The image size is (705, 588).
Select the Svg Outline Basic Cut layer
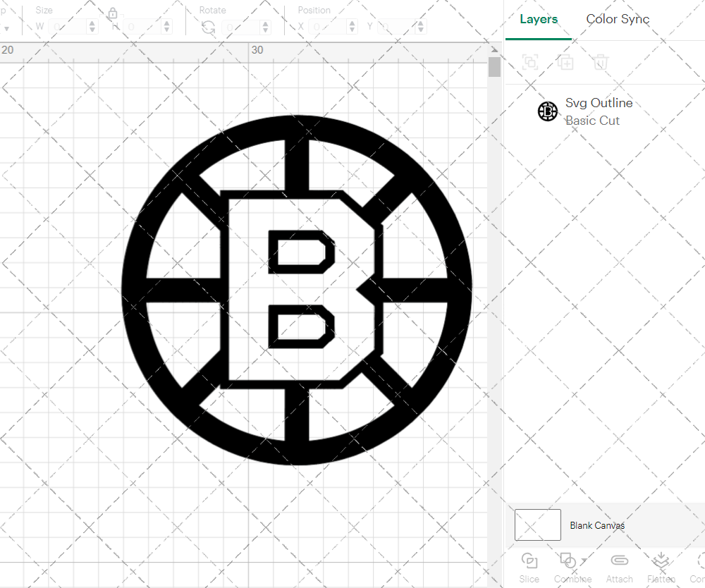click(x=599, y=111)
